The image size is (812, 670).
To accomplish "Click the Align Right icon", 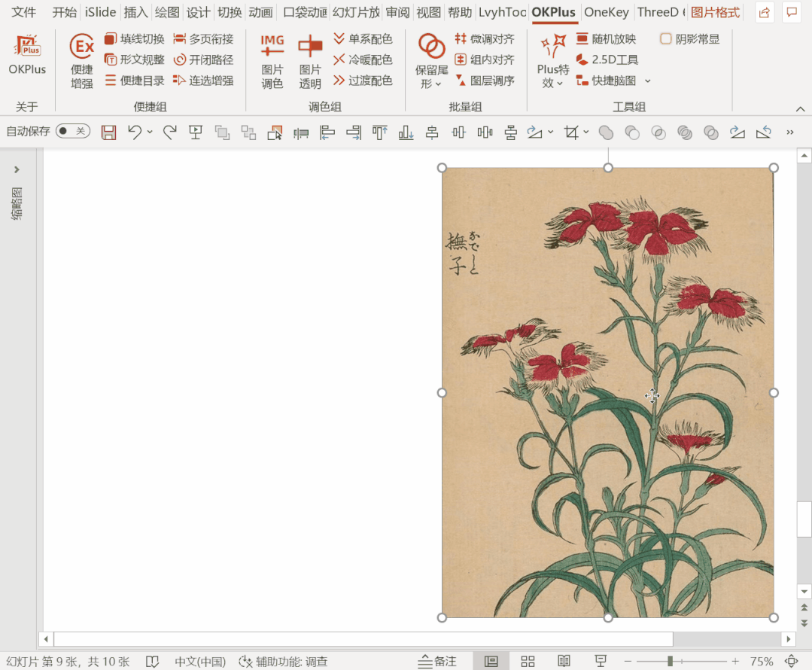I will tap(354, 132).
